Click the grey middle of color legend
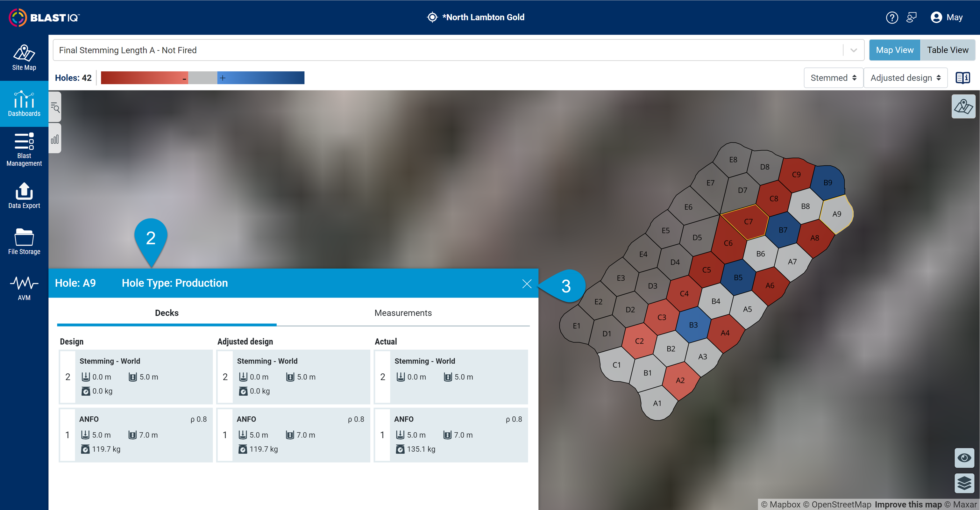The width and height of the screenshot is (980, 510). 203,78
